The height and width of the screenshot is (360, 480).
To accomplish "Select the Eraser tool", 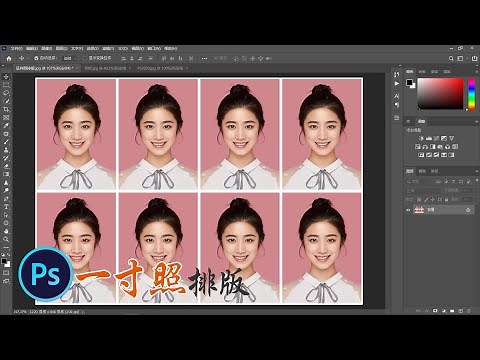I will pos(6,166).
